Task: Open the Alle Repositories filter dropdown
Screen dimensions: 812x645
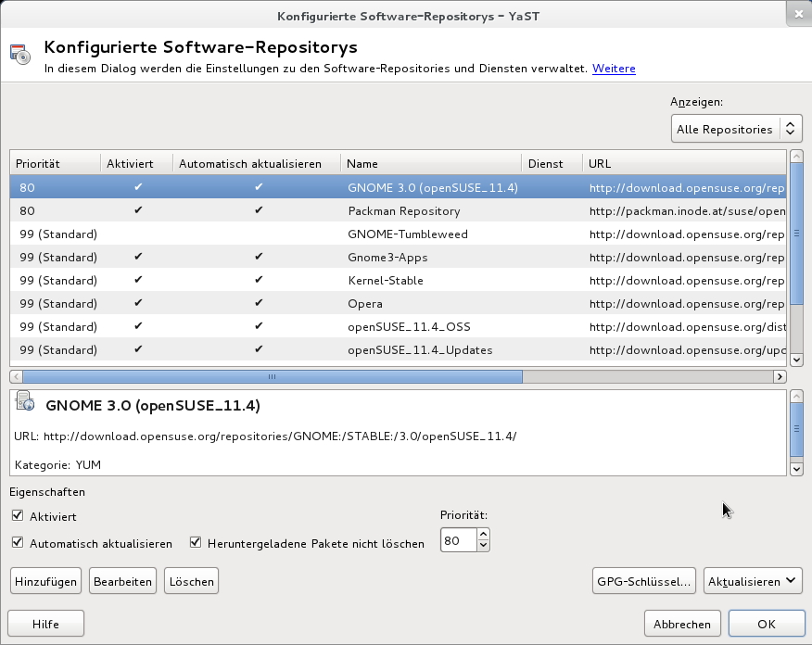Action: point(736,129)
